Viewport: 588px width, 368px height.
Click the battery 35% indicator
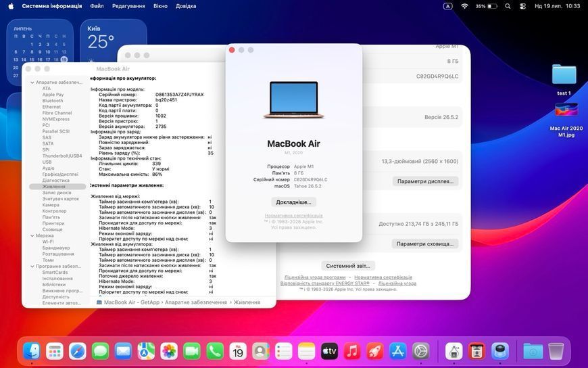(486, 6)
